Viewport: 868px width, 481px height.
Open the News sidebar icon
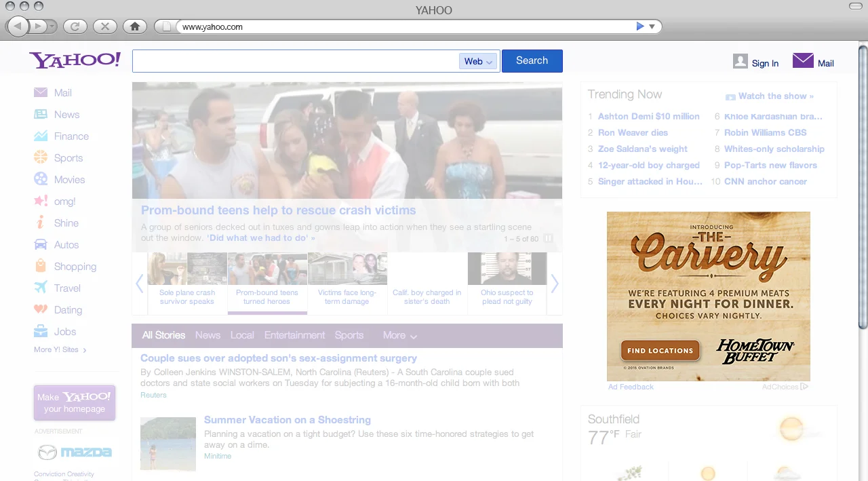coord(41,114)
